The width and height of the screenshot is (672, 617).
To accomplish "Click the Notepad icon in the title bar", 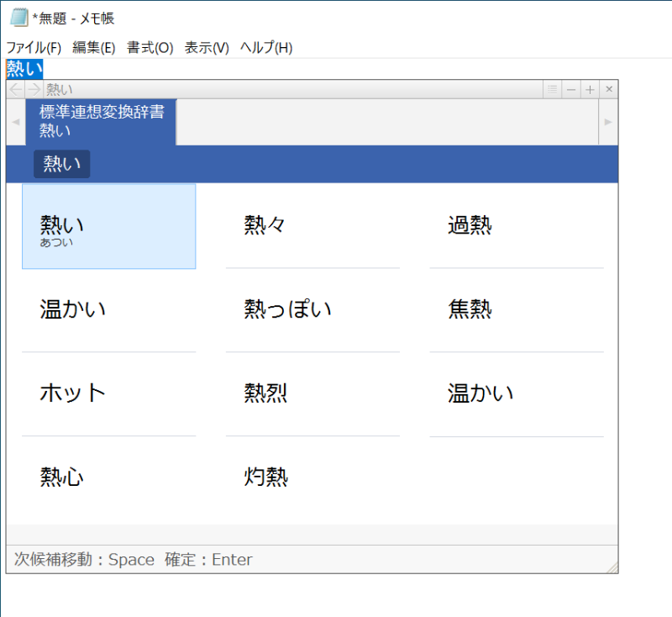I will point(18,18).
